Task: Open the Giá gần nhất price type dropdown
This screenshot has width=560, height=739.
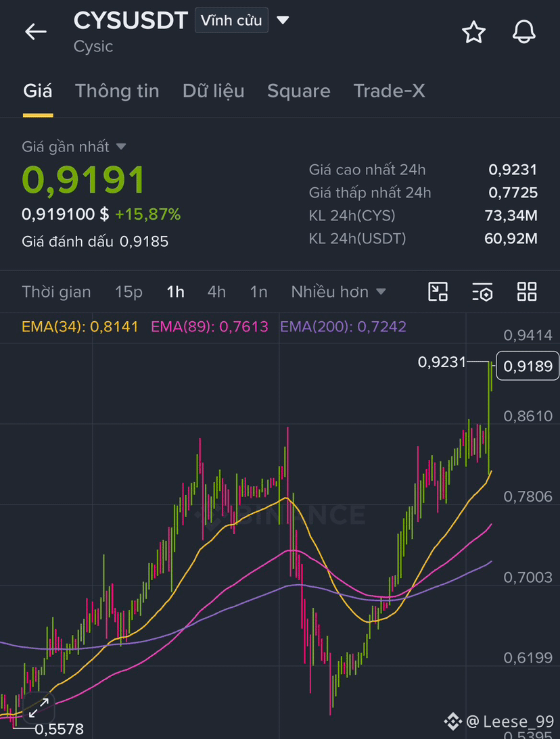Action: [x=74, y=147]
